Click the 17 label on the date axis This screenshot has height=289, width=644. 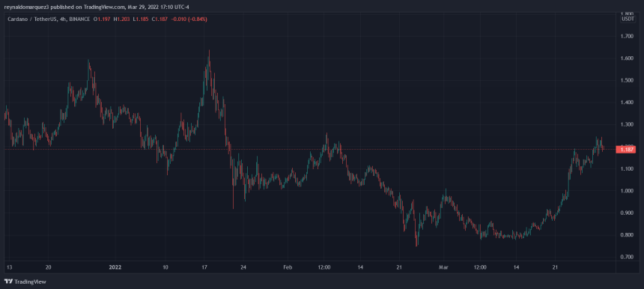204,267
